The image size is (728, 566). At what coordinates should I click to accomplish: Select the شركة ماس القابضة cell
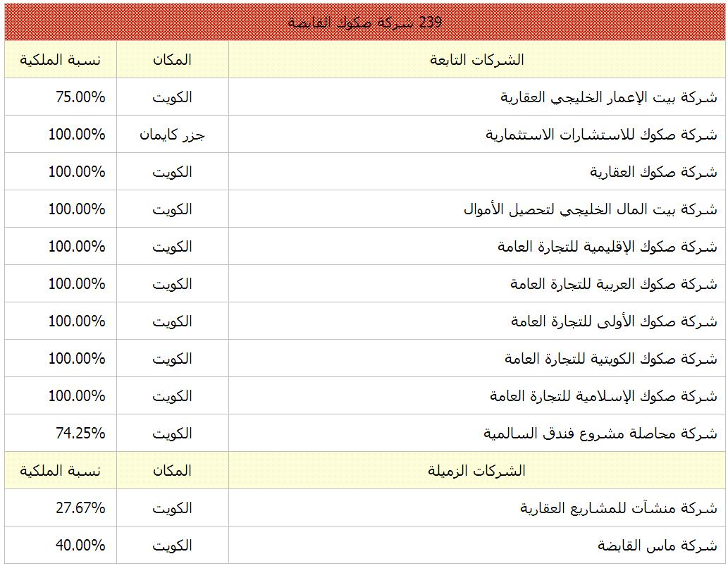pos(657,546)
